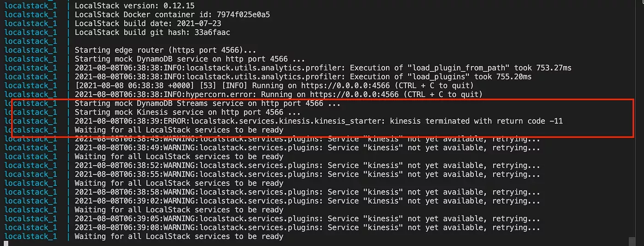Click the git hash 33a6faac
This screenshot has width=644, height=246.
point(211,33)
